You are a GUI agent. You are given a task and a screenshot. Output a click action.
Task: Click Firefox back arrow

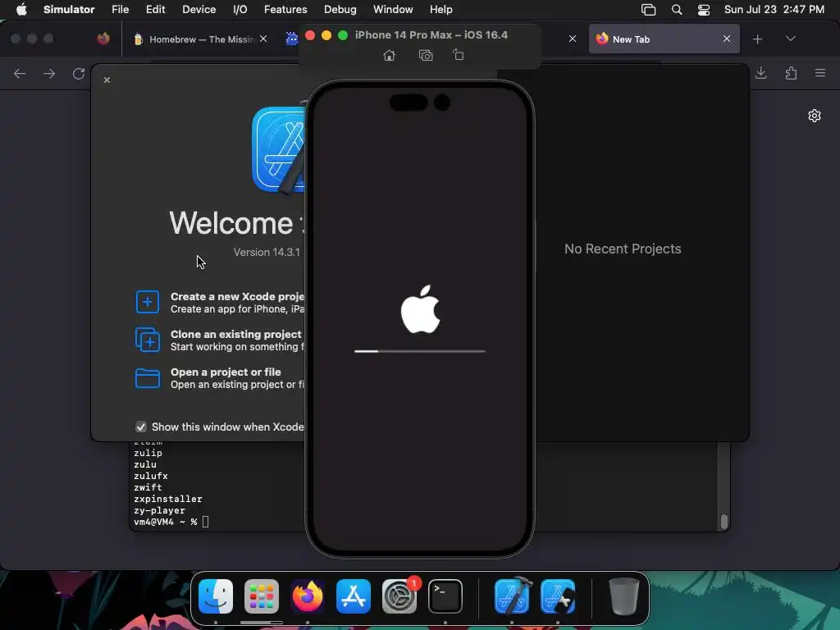[20, 73]
